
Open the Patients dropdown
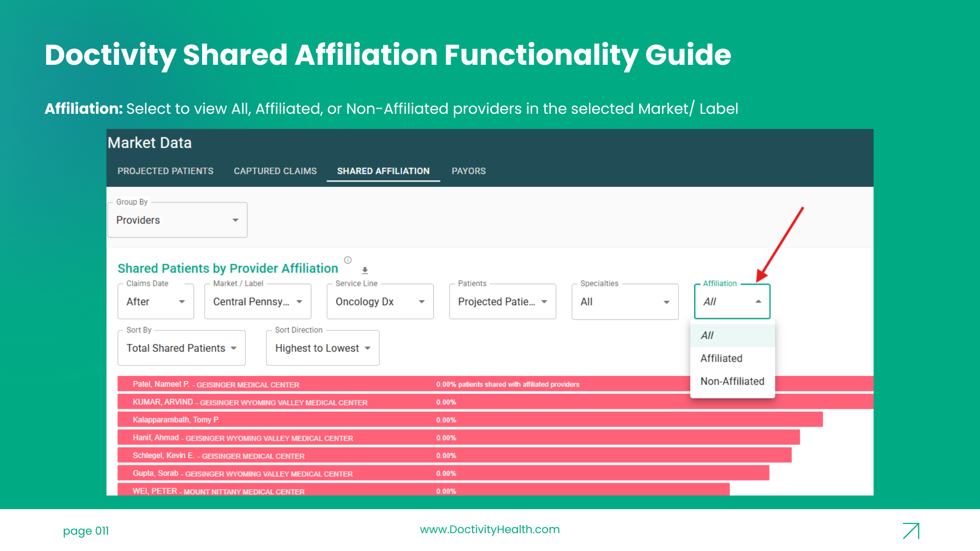point(503,302)
